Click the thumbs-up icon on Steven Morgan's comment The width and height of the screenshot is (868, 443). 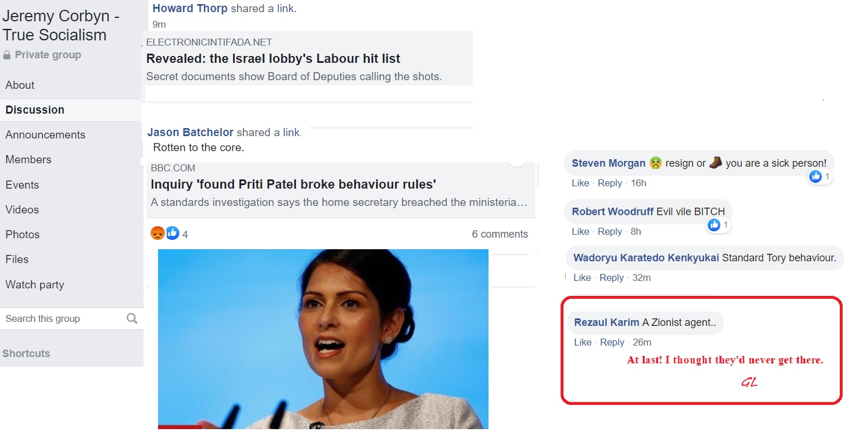click(816, 177)
